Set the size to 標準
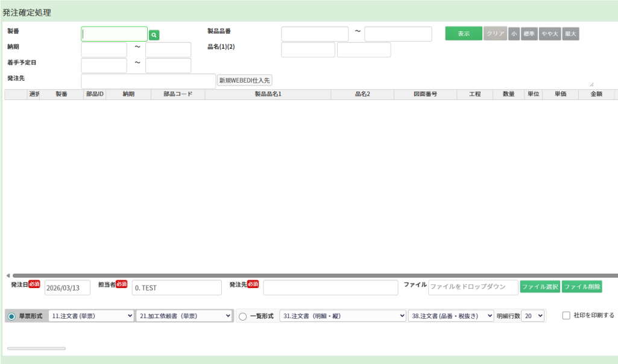618x364 pixels. click(x=529, y=34)
